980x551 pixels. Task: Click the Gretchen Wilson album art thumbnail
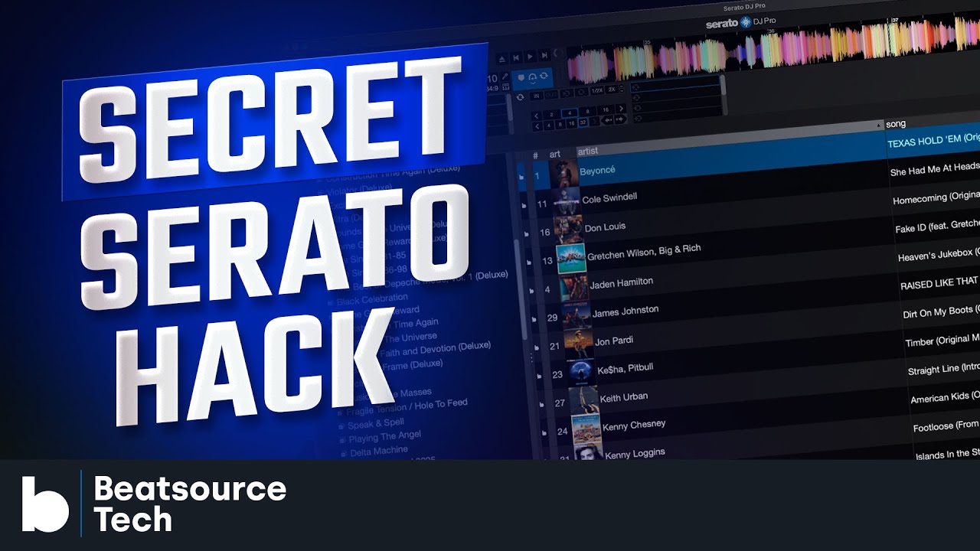[x=571, y=259]
